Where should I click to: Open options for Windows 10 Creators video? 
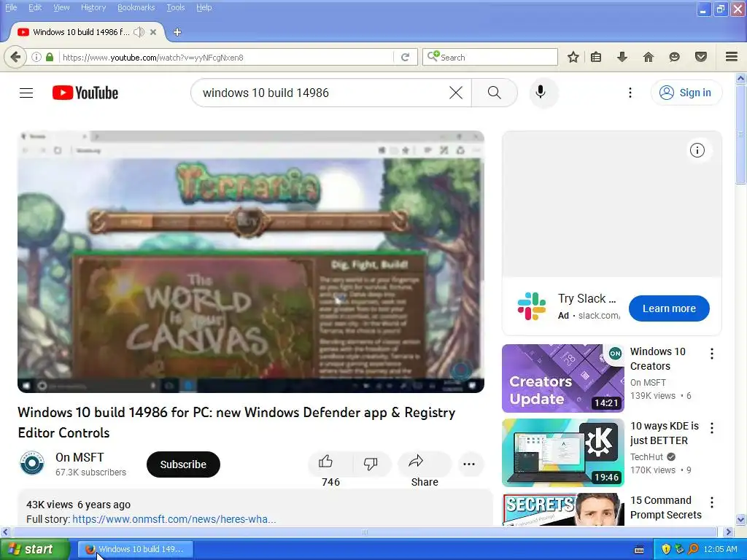(x=712, y=354)
